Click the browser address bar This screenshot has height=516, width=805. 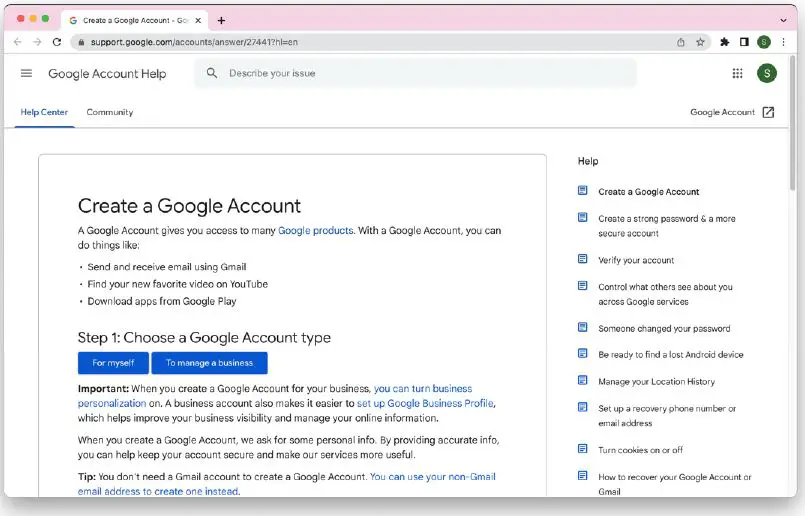point(370,42)
